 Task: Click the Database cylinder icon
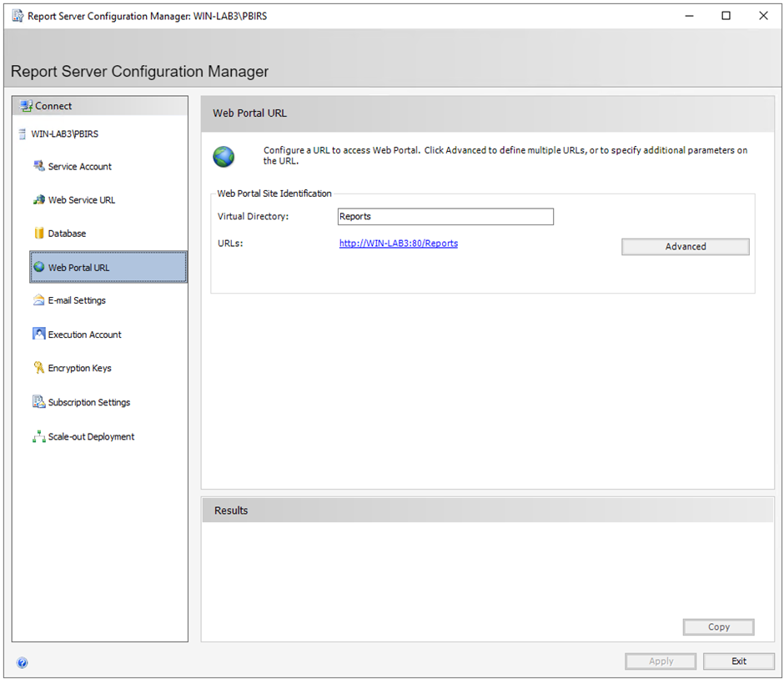pyautogui.click(x=39, y=233)
